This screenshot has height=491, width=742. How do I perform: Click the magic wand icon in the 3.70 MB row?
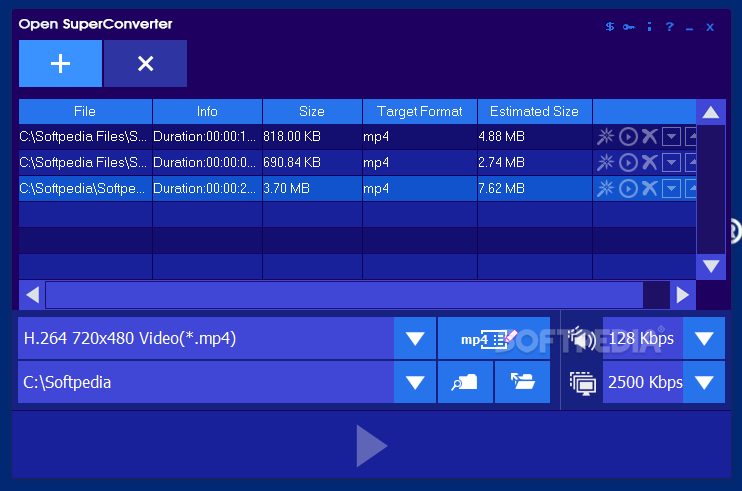coord(605,189)
